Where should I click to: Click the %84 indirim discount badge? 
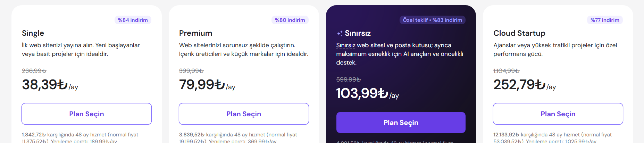point(133,20)
